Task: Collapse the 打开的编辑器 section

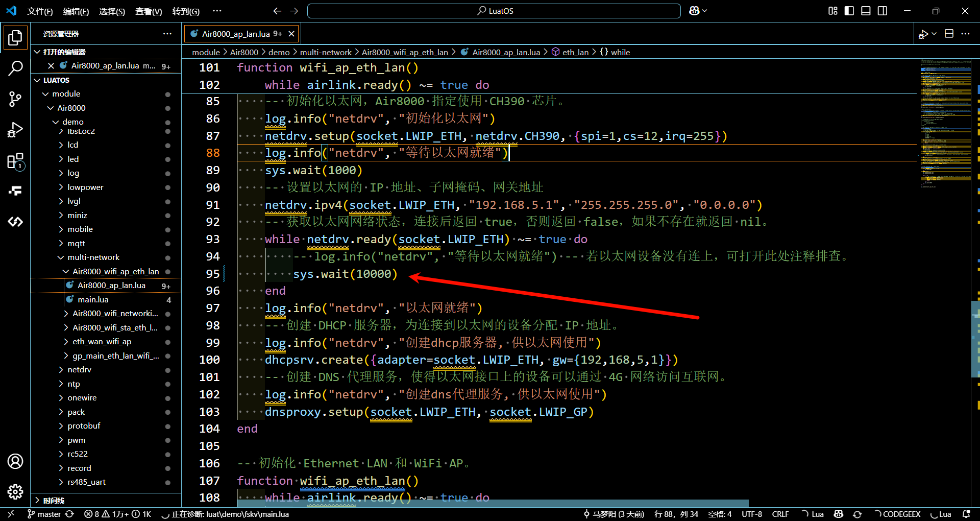Action: point(106,52)
